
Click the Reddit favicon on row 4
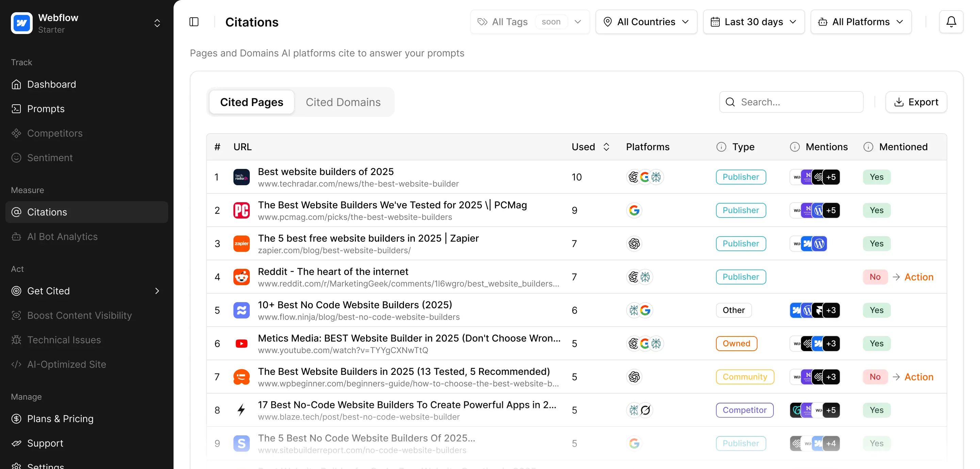[x=241, y=277]
